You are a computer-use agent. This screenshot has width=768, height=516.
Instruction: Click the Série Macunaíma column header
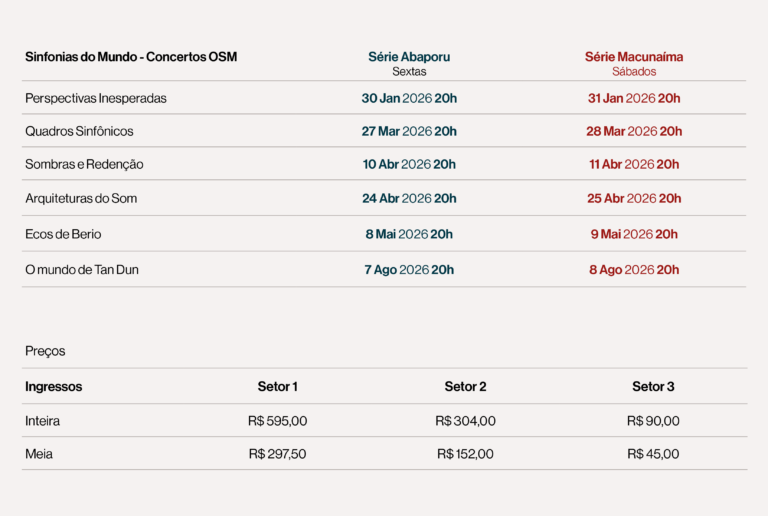click(633, 57)
